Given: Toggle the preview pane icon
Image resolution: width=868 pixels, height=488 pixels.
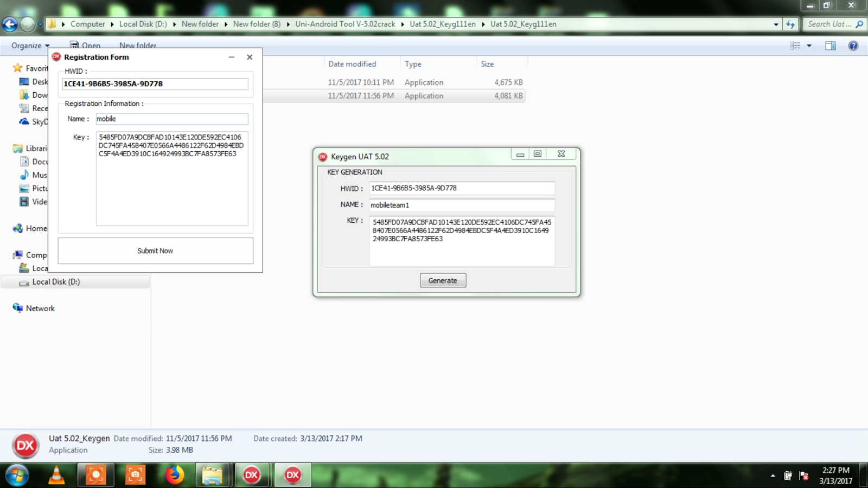Looking at the screenshot, I should point(831,46).
